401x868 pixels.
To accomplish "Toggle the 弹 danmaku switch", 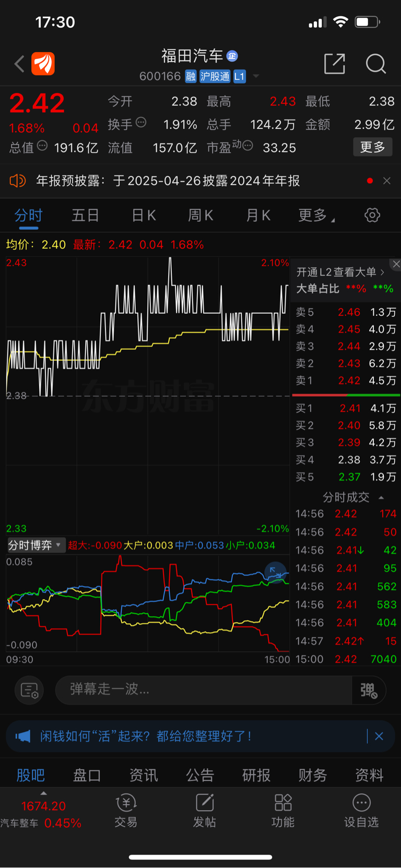I will [x=369, y=690].
